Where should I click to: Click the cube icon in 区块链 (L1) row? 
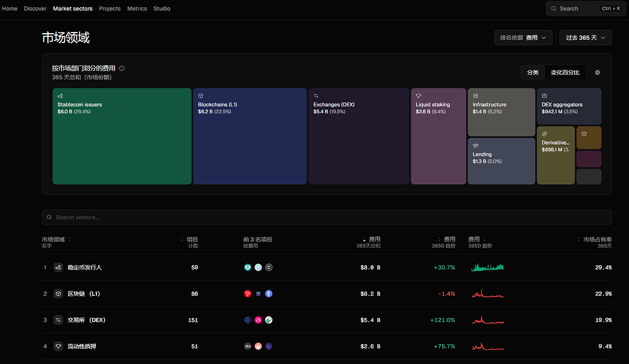58,294
